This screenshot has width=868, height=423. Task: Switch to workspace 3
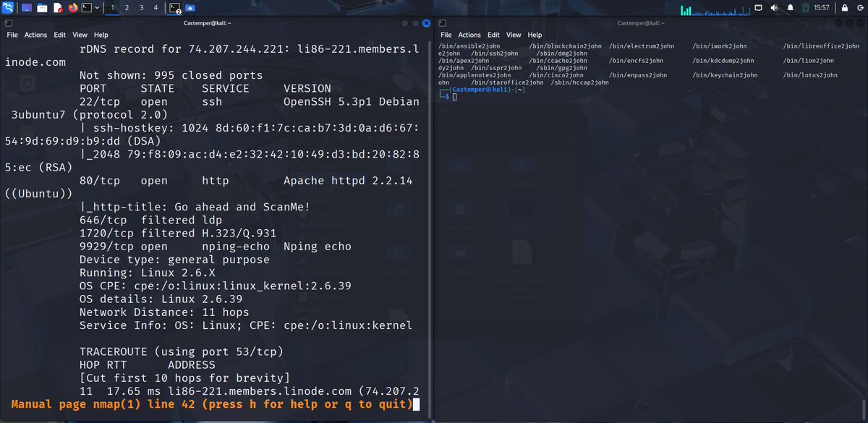click(x=142, y=8)
